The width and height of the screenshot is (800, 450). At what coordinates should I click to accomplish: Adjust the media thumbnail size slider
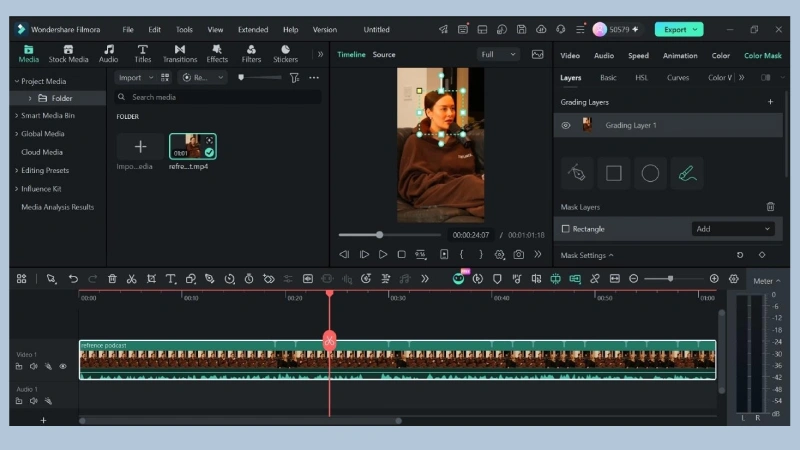point(260,78)
